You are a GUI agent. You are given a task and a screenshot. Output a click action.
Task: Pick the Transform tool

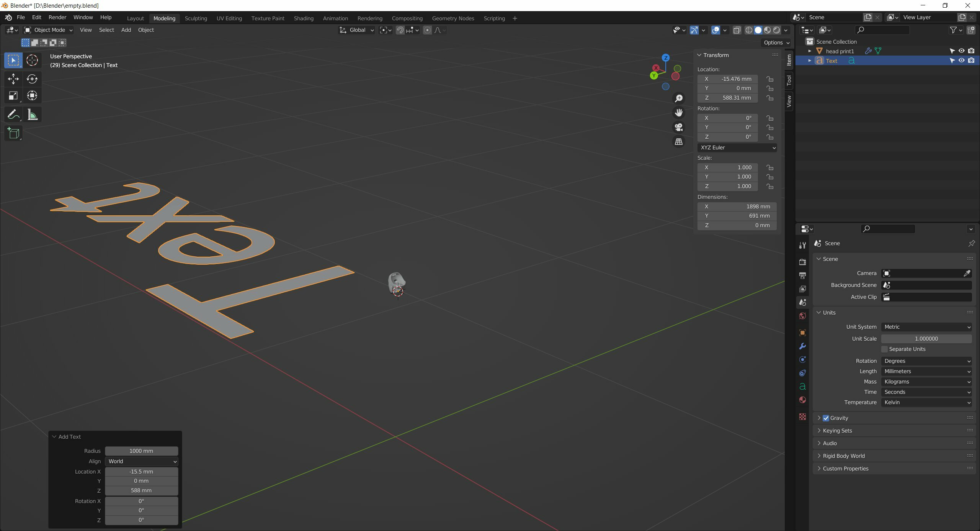coord(32,95)
